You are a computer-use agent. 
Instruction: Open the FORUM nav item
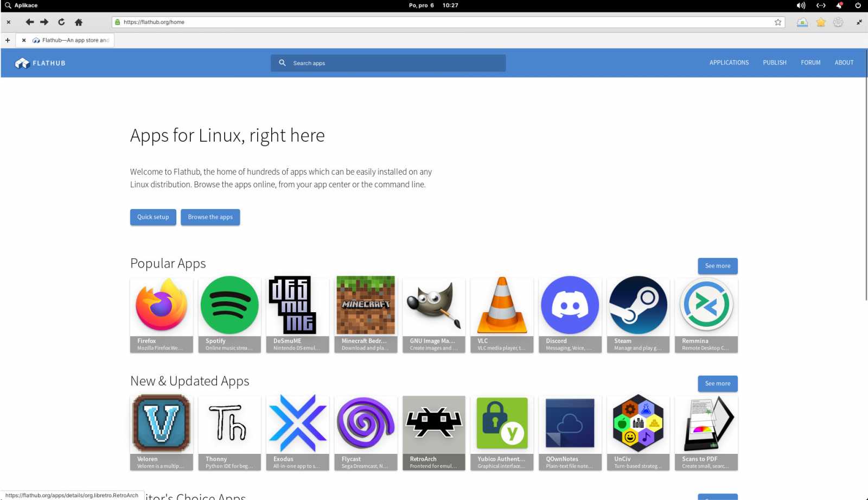pyautogui.click(x=810, y=63)
